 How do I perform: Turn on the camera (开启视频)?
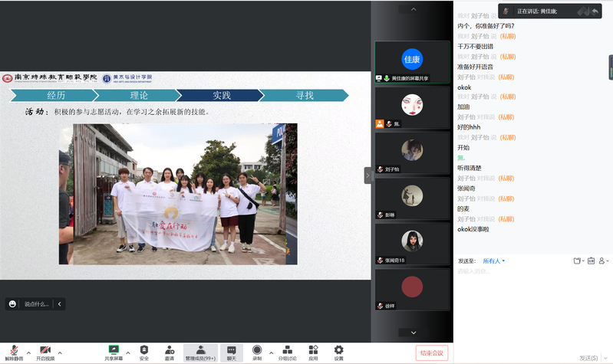pos(45,352)
